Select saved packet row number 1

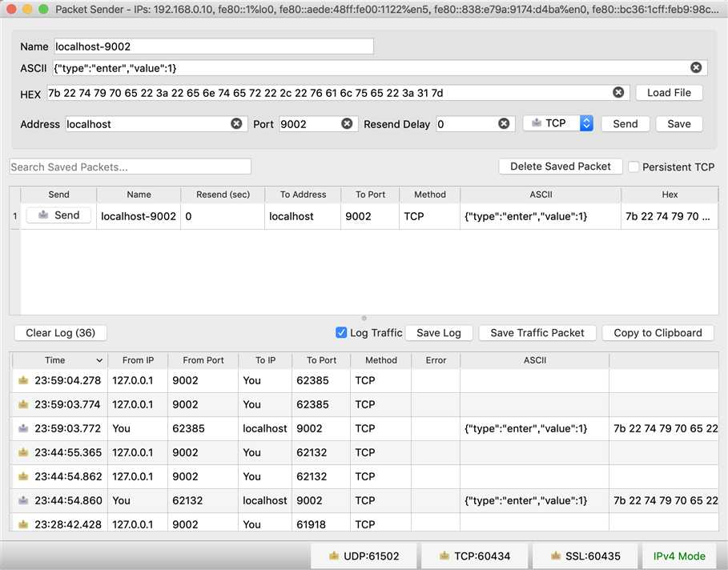15,216
